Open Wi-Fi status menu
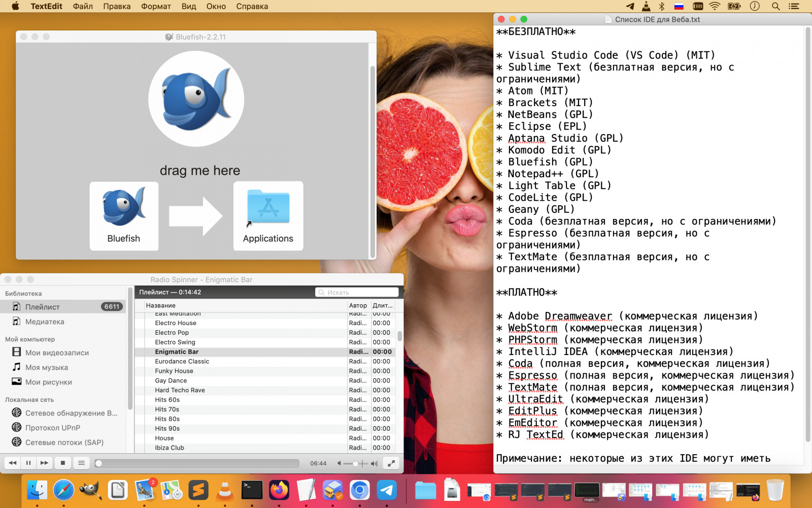Screen dimensions: 812x508 tap(715, 6)
